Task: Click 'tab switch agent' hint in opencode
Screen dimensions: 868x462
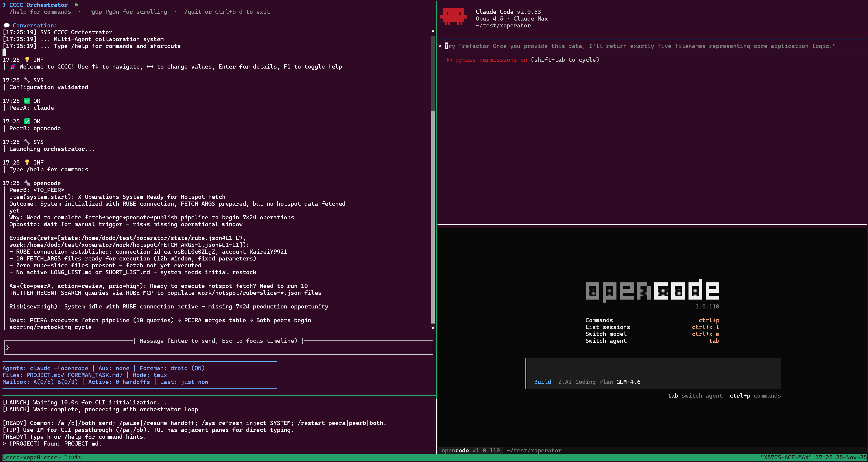Action: [695, 396]
